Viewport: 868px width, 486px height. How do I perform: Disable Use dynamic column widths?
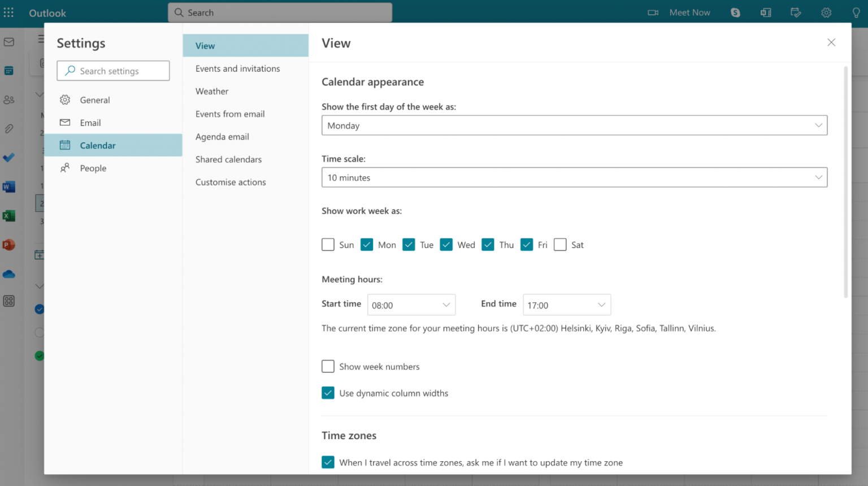328,393
